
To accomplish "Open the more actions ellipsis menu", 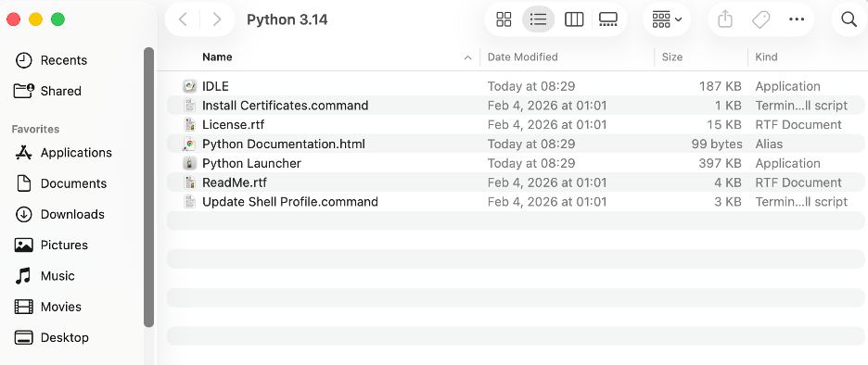I will pyautogui.click(x=796, y=19).
